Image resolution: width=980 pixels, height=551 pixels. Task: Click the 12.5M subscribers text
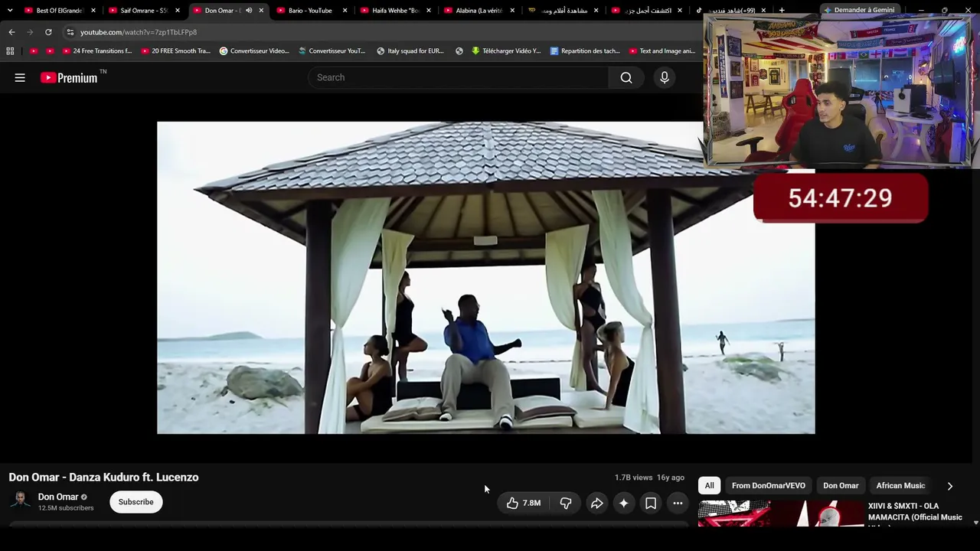click(x=66, y=508)
